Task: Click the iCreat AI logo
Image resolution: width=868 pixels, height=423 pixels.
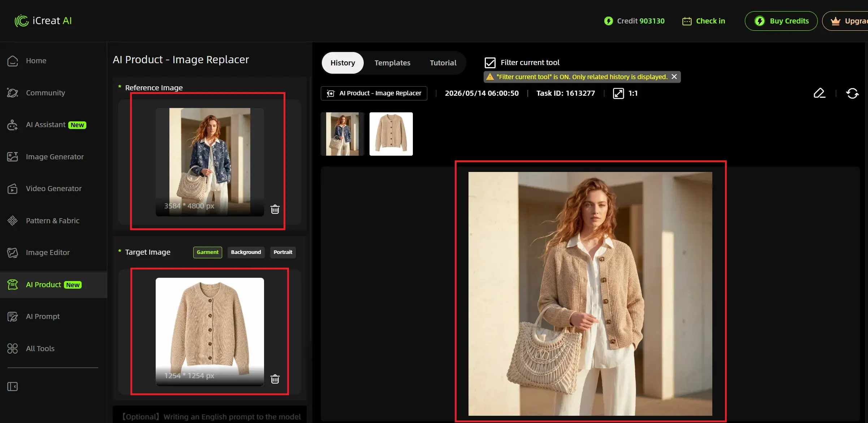Action: tap(43, 21)
